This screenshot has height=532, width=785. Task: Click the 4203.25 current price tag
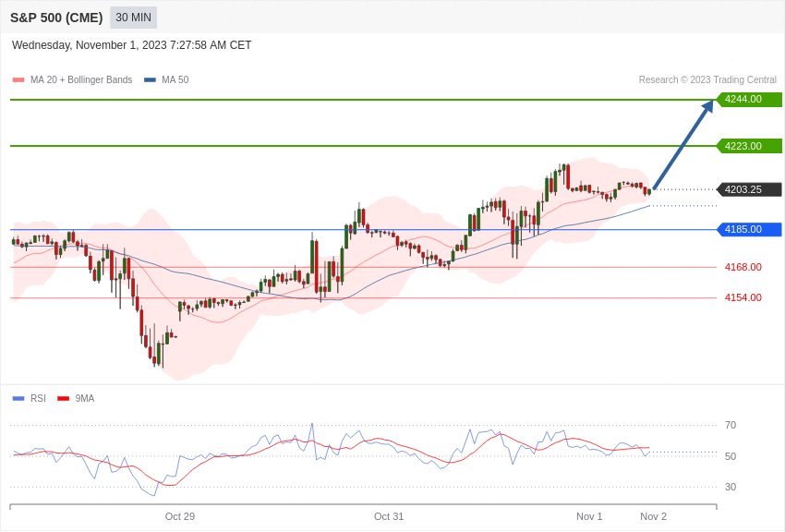(x=750, y=189)
